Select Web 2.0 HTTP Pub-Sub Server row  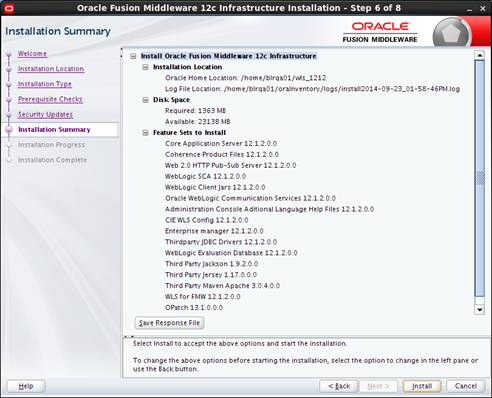230,166
